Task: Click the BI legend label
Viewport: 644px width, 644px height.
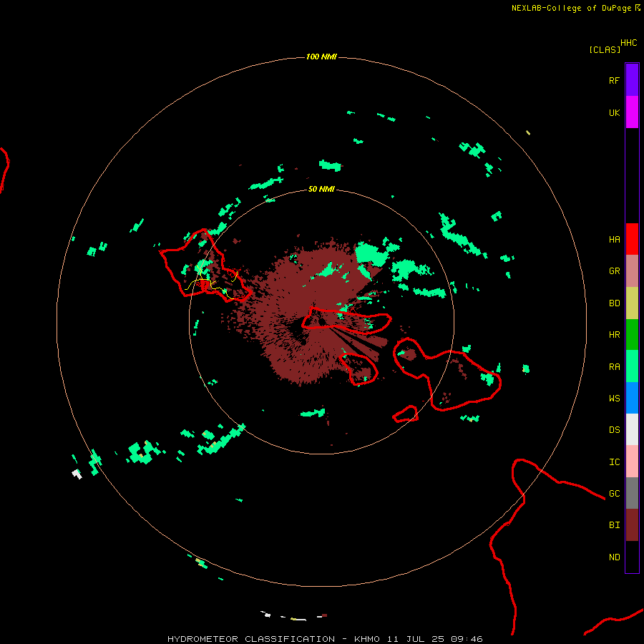Action: point(614,525)
